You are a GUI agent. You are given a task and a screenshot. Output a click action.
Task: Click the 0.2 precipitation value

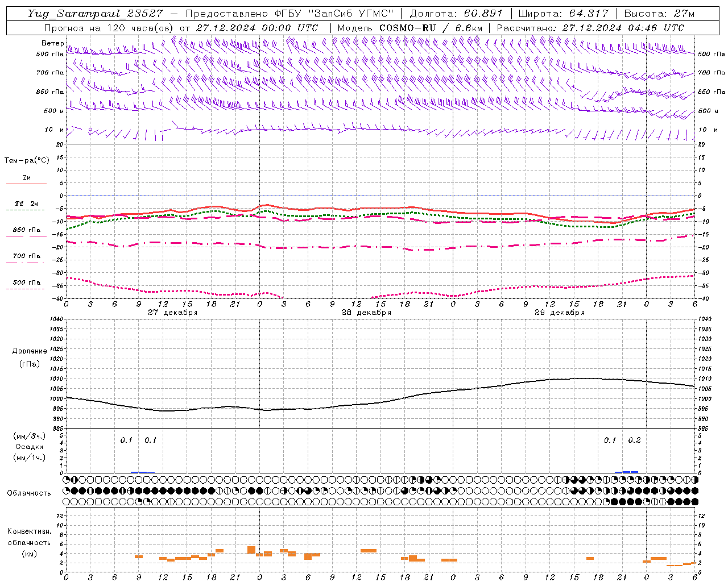[634, 440]
